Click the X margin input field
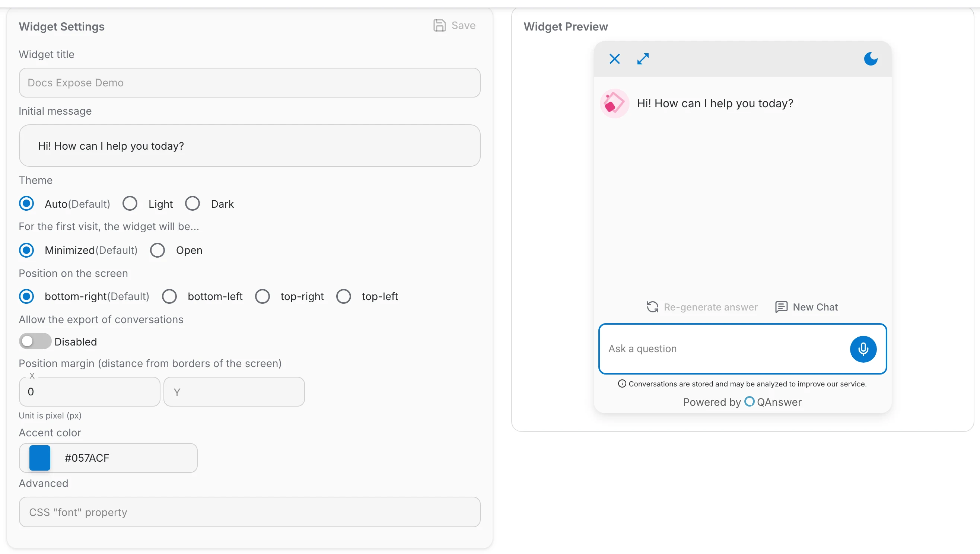Image resolution: width=980 pixels, height=554 pixels. click(89, 392)
